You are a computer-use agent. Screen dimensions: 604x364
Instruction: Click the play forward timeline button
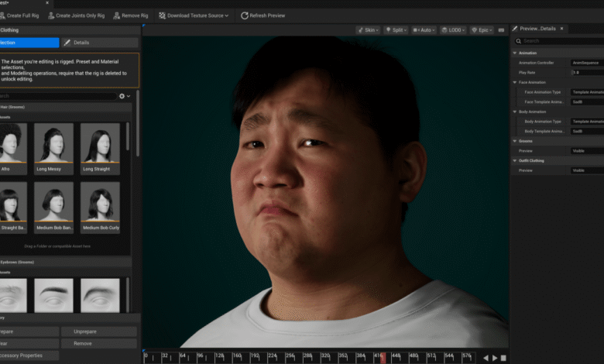tap(495, 358)
